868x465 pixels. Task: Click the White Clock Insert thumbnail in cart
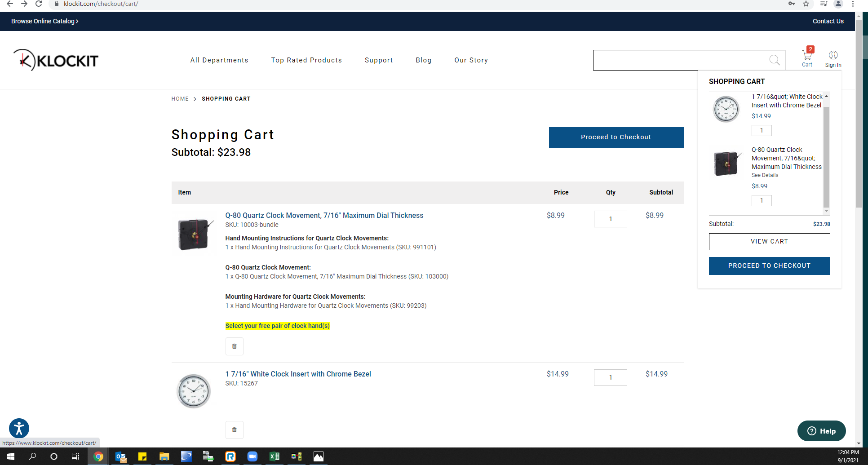click(x=194, y=391)
